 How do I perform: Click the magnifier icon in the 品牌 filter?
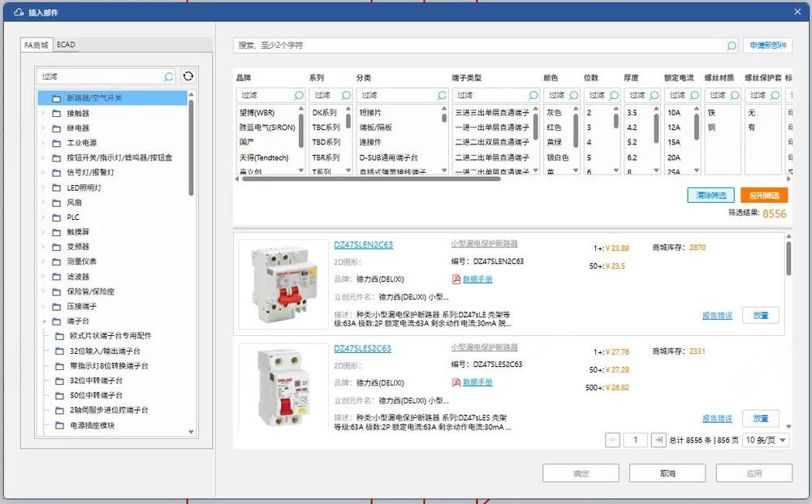point(298,96)
